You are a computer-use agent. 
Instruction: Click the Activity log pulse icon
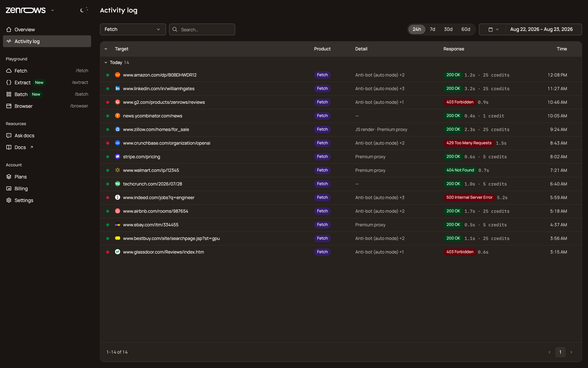9,41
